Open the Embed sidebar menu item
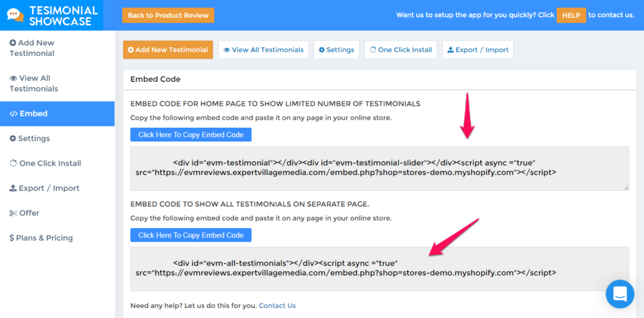Image resolution: width=644 pixels, height=318 pixels. pyautogui.click(x=57, y=114)
